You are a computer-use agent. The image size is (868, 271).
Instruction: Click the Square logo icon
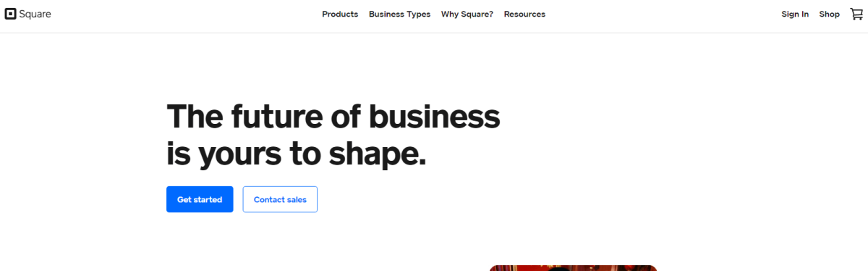point(11,14)
